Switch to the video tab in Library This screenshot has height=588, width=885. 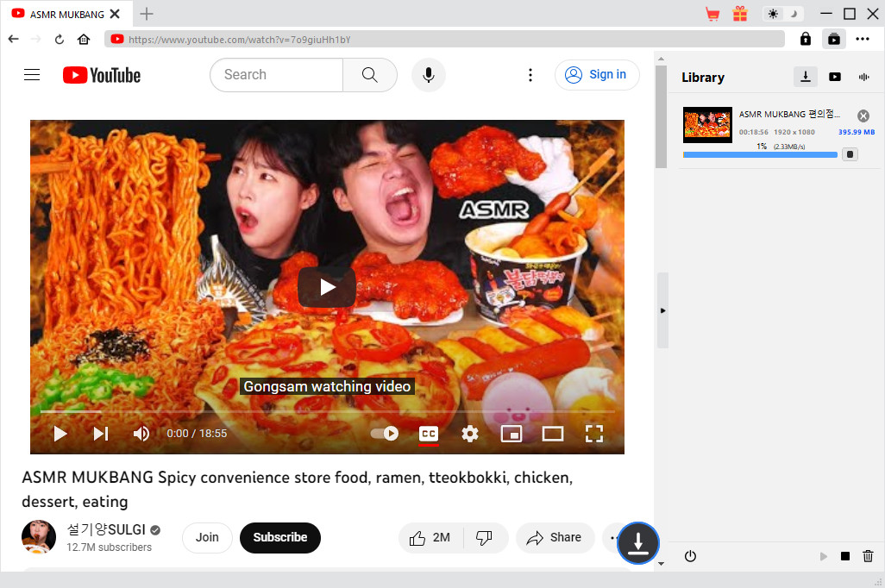835,77
